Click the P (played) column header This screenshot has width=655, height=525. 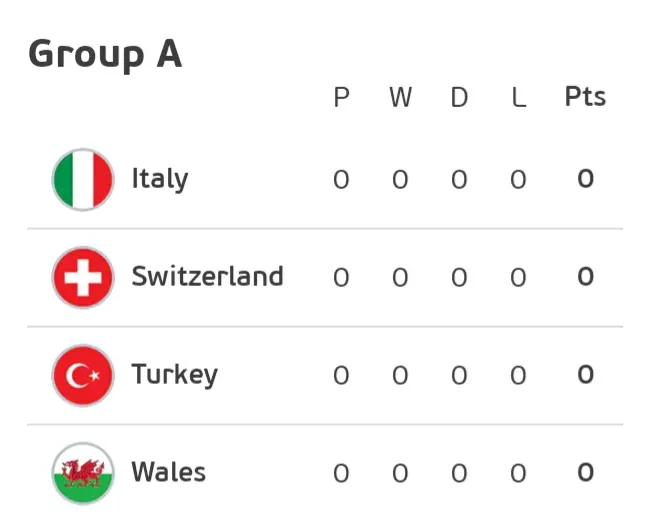point(341,98)
